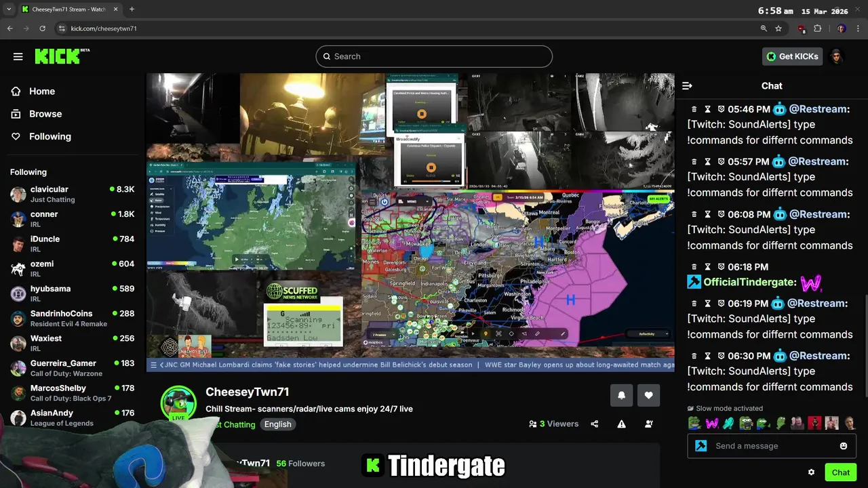Open a new browser tab
Viewport: 868px width, 488px height.
[132, 9]
